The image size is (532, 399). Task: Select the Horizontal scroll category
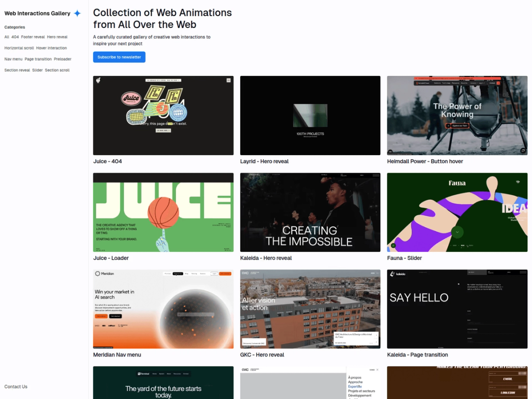19,48
